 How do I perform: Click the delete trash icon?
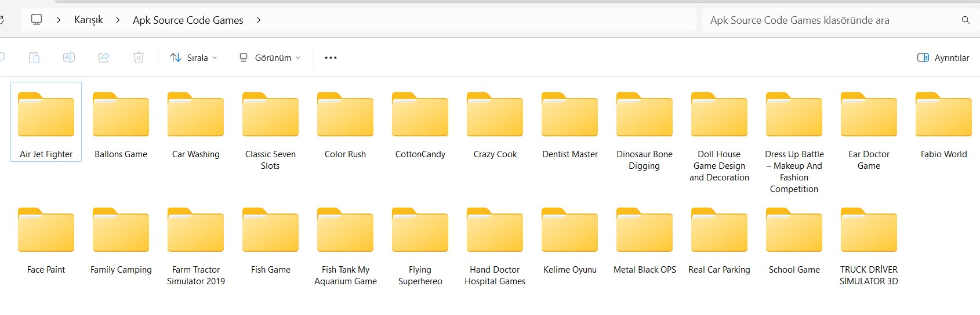[x=139, y=57]
